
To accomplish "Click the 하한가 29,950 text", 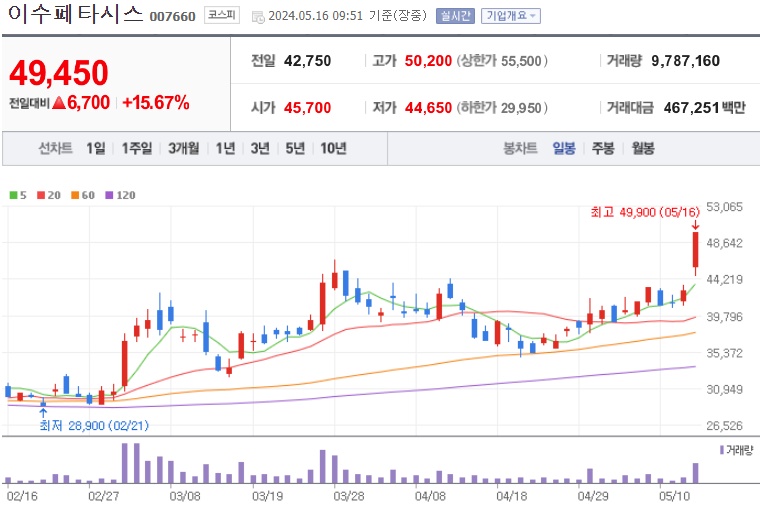I will coord(502,107).
